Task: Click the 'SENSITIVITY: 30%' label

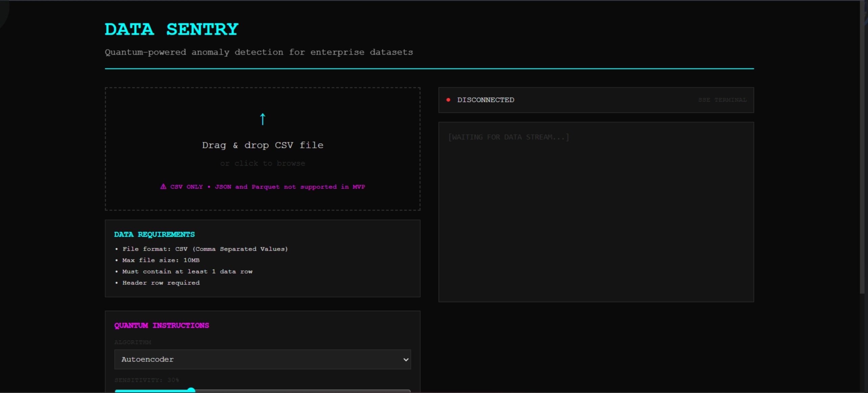Action: click(147, 380)
